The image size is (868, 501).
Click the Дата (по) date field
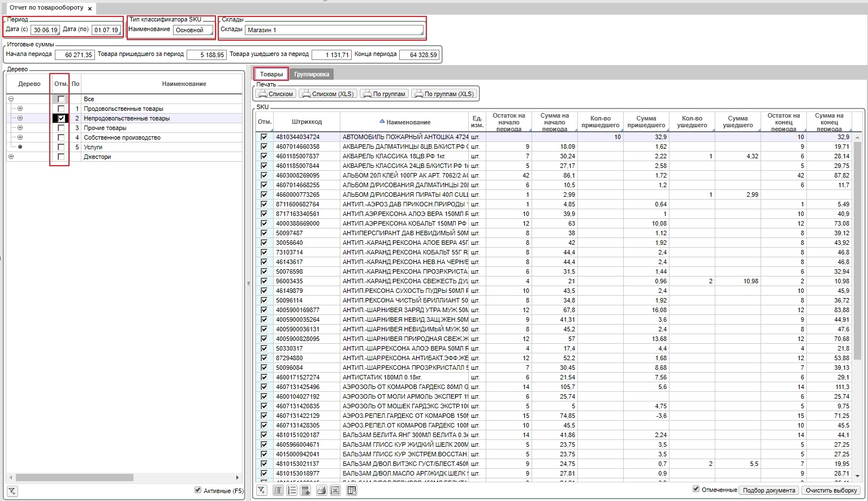point(107,30)
